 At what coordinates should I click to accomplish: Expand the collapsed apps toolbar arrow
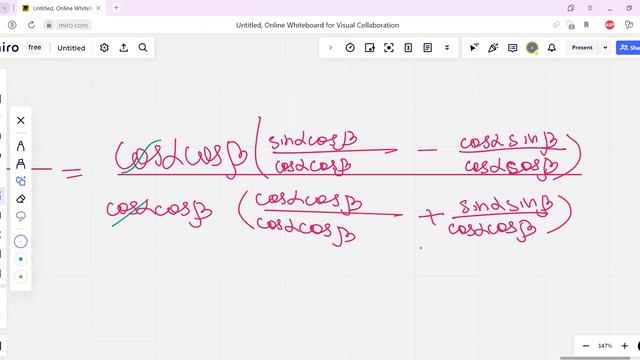(x=330, y=48)
